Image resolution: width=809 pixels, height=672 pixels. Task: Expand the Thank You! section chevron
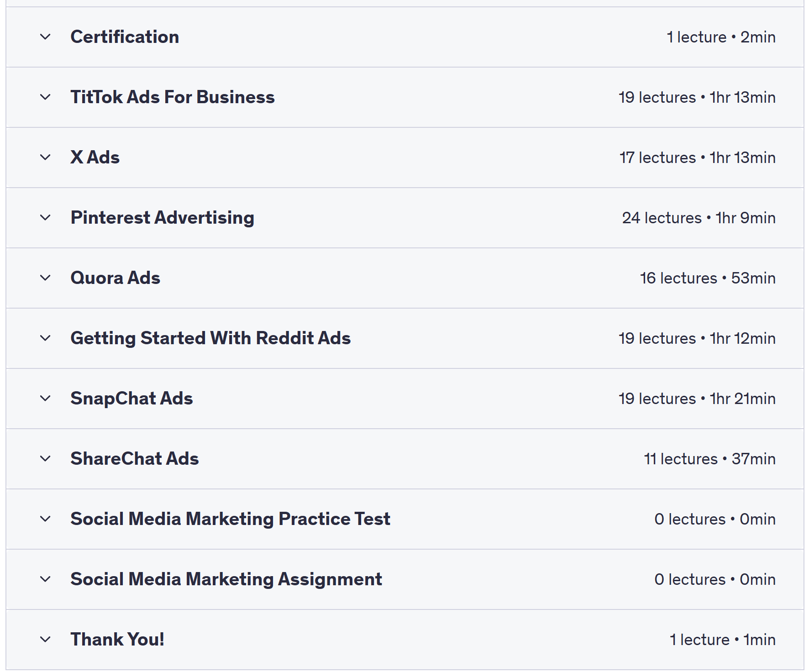[x=45, y=640]
